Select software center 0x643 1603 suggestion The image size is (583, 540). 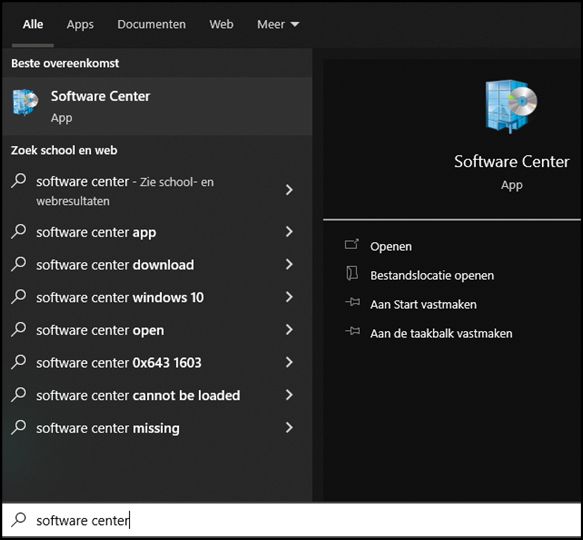coord(157,363)
